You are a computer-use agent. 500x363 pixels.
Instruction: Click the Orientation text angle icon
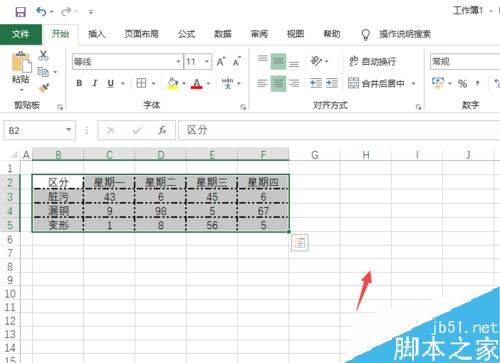tap(316, 61)
